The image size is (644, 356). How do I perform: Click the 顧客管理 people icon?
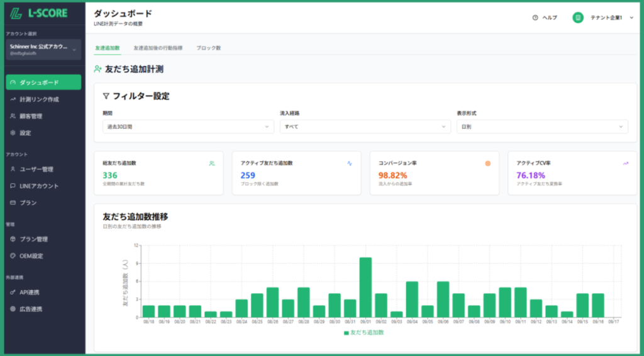(x=13, y=116)
